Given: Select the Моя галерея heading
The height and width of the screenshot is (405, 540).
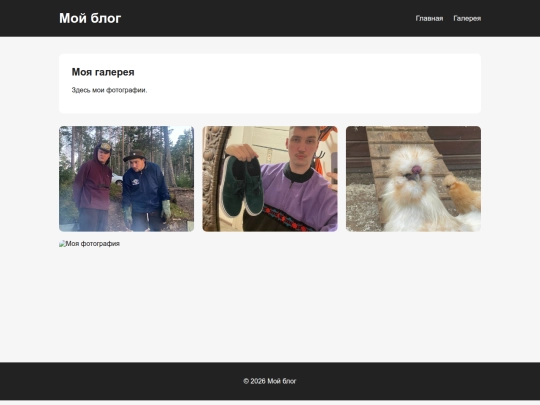Looking at the screenshot, I should [x=103, y=72].
